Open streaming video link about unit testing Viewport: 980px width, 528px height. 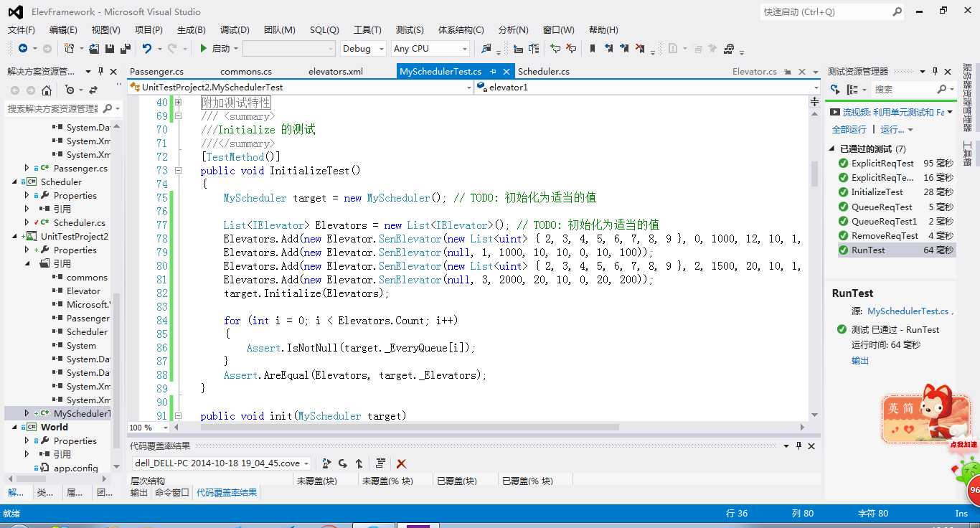tap(892, 112)
